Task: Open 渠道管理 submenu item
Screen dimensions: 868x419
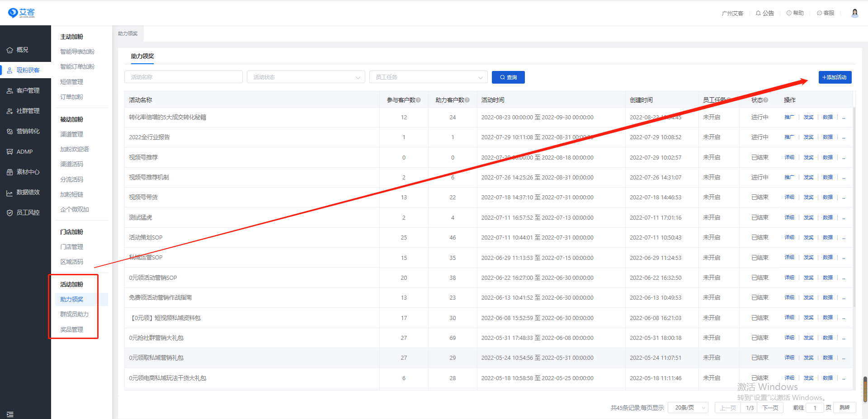Action: [x=72, y=134]
